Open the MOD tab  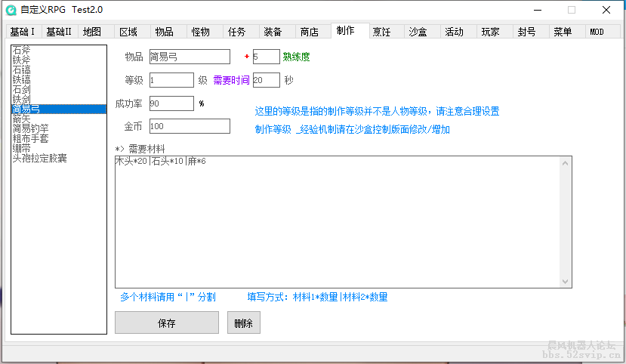597,32
